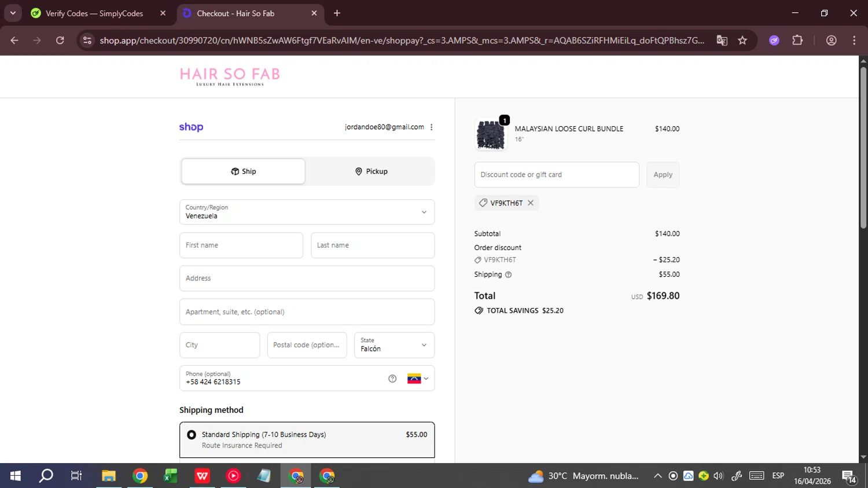This screenshot has height=488, width=868.
Task: Open the Google Translate page icon
Action: (x=722, y=41)
